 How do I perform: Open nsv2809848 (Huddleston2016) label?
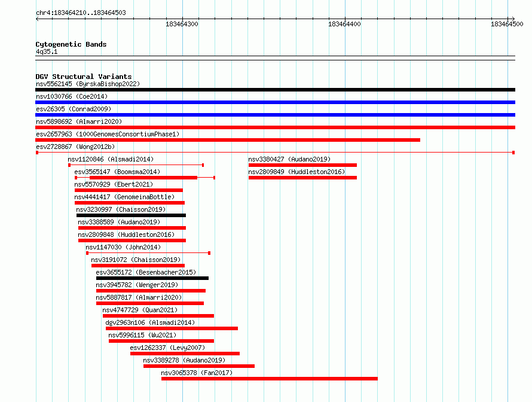126,234
